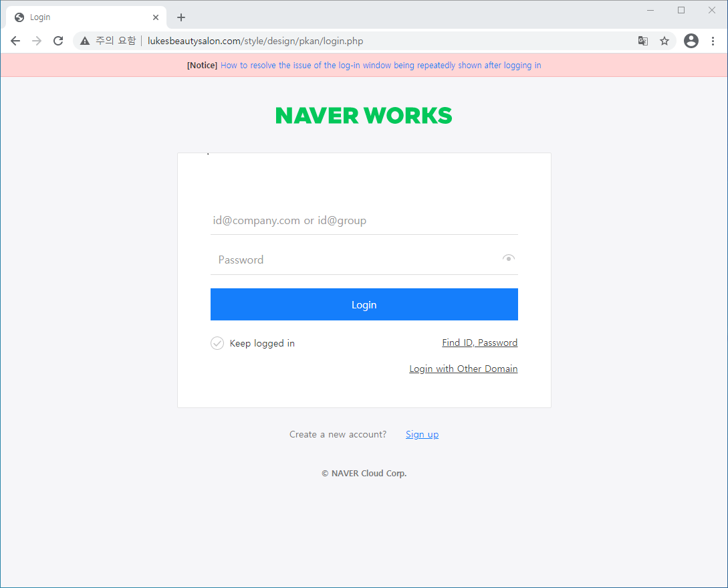Reload the page with the refresh icon
Viewport: 728px width, 588px height.
tap(58, 41)
